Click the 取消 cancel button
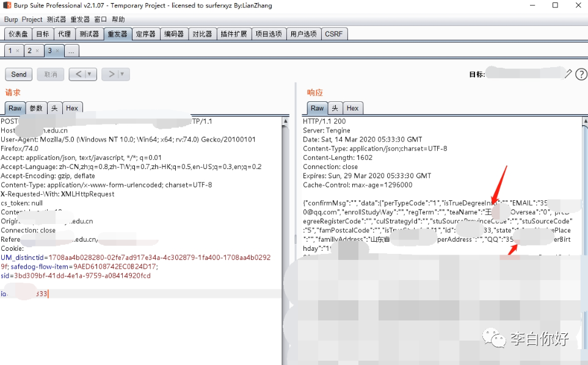 click(51, 74)
